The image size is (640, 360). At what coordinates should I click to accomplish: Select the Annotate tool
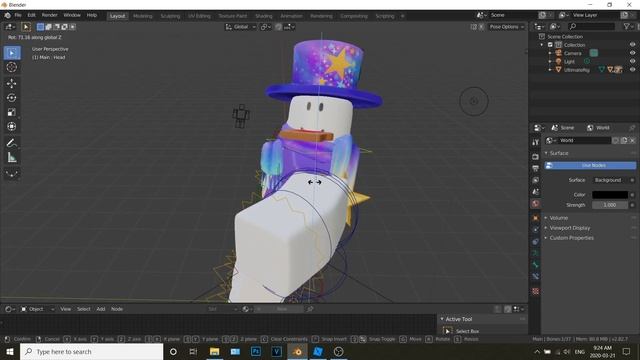tap(12, 143)
